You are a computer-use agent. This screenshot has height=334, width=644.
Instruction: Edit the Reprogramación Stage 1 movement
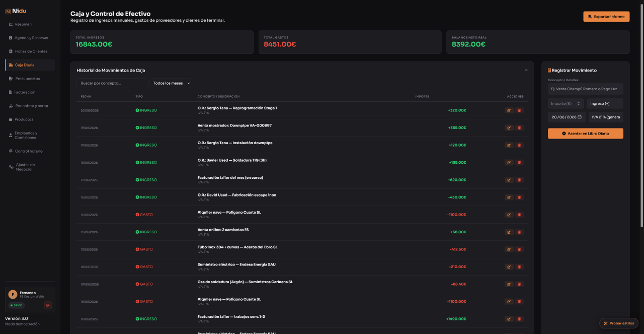point(509,110)
